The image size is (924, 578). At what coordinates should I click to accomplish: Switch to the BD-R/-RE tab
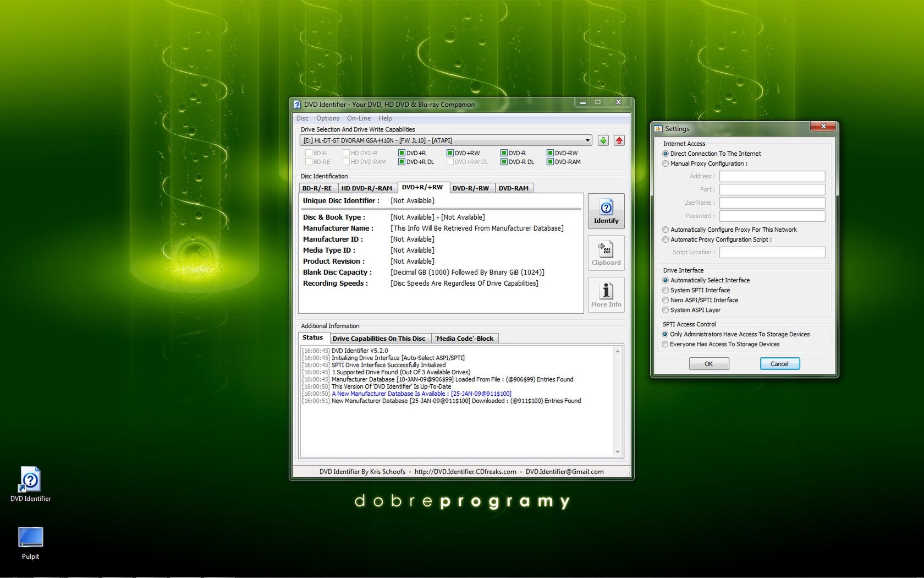pyautogui.click(x=317, y=188)
